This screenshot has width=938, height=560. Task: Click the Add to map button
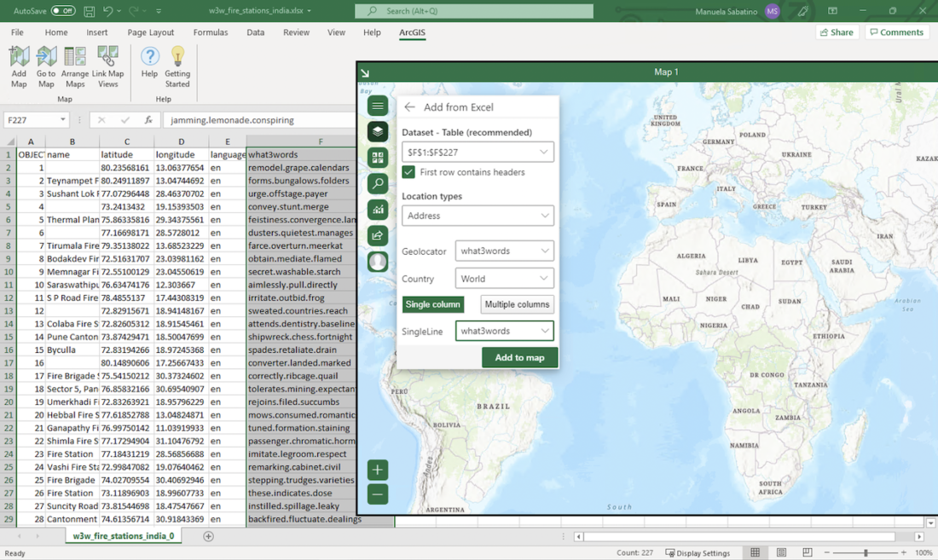click(520, 357)
